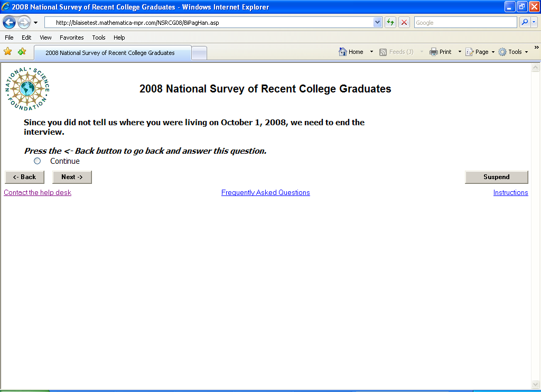Show more toolbar commands chevron
The height and width of the screenshot is (392, 541).
537,47
